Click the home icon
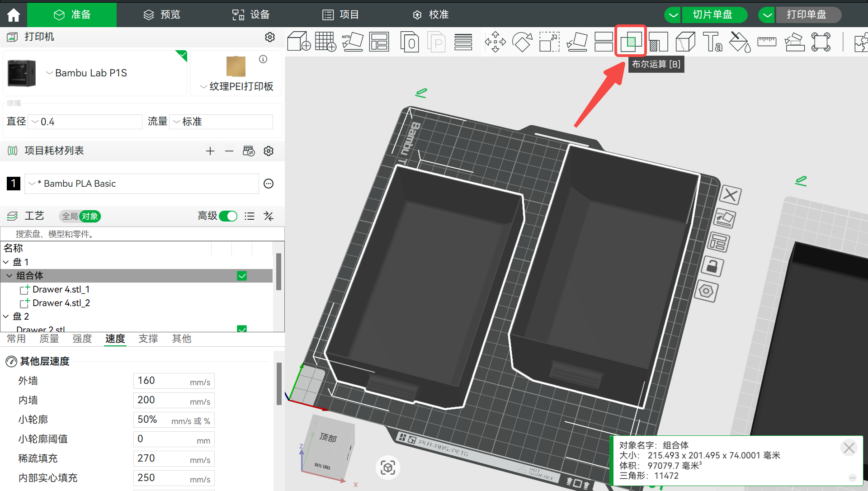The height and width of the screenshot is (491, 868). tap(14, 15)
